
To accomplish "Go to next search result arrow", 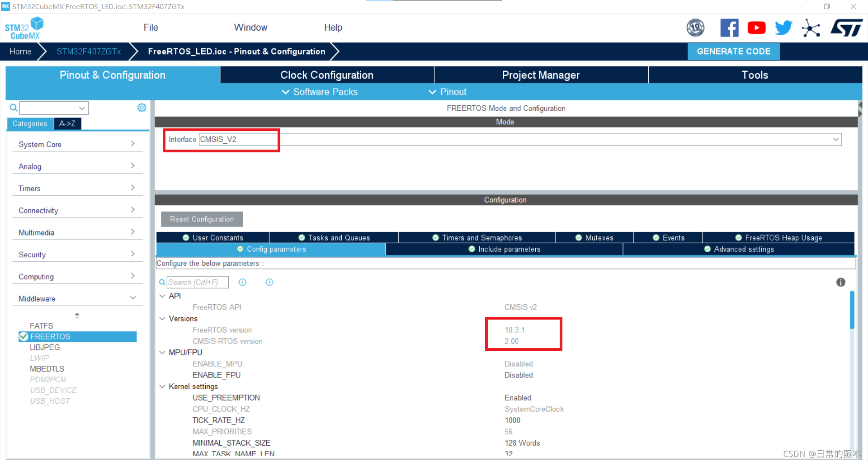I will pyautogui.click(x=269, y=282).
